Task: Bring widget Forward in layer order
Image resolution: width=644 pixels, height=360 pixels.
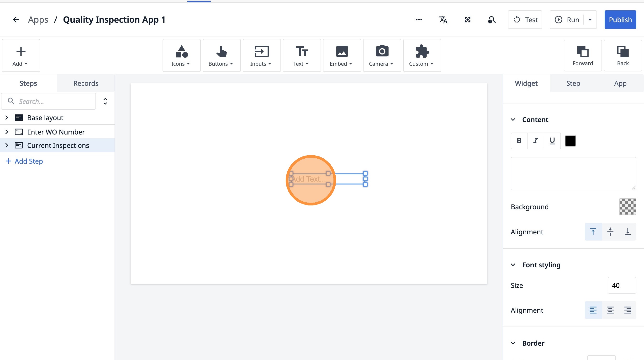Action: coord(582,55)
